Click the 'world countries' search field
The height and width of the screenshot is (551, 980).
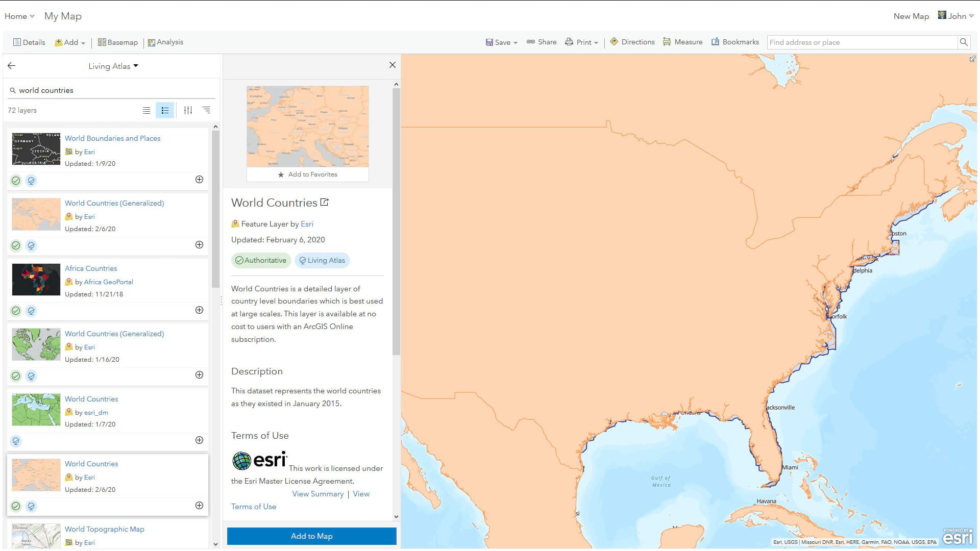pyautogui.click(x=112, y=90)
